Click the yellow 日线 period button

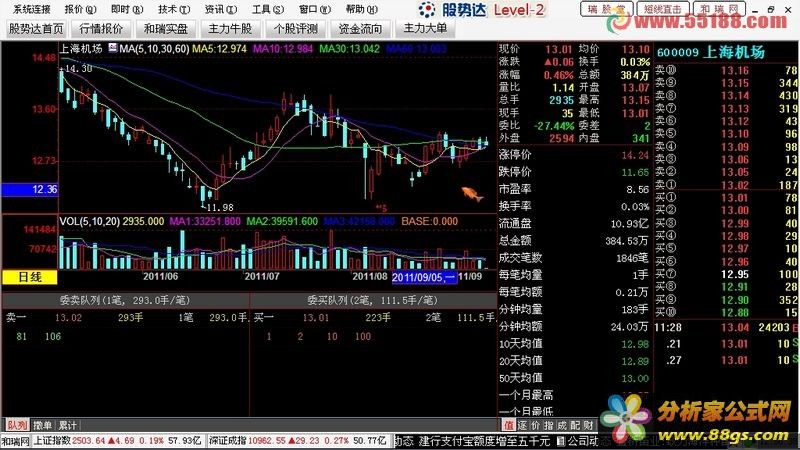coord(30,277)
